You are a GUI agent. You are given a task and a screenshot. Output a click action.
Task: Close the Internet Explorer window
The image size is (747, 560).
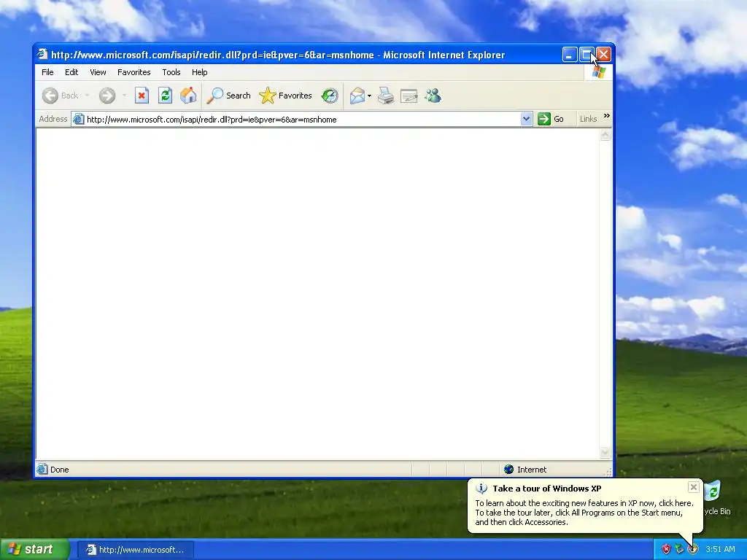tap(603, 55)
